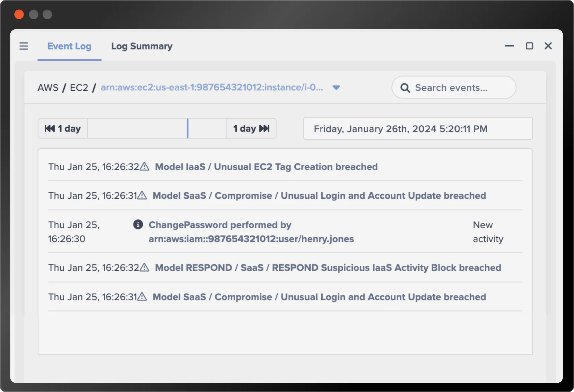The height and width of the screenshot is (392, 574).
Task: Open ChangePassword by henry.jones event
Action: [251, 232]
